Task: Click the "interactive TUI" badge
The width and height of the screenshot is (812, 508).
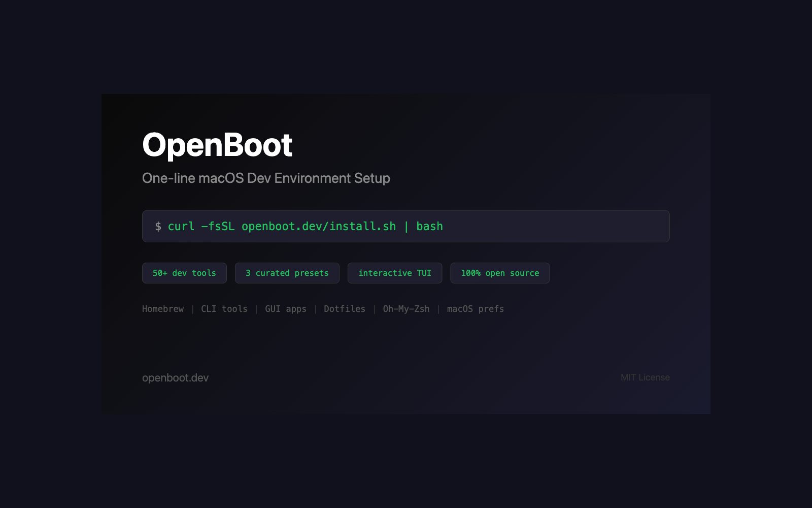Action: pos(394,273)
